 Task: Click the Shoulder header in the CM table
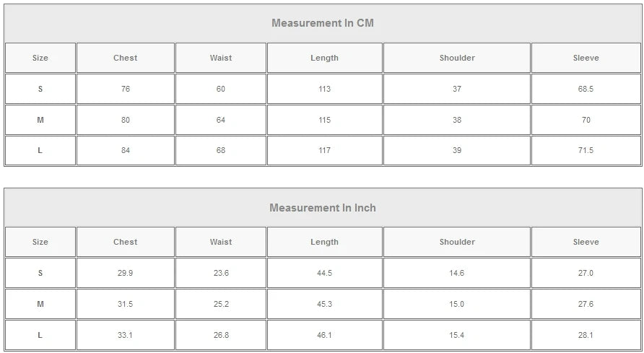click(457, 58)
